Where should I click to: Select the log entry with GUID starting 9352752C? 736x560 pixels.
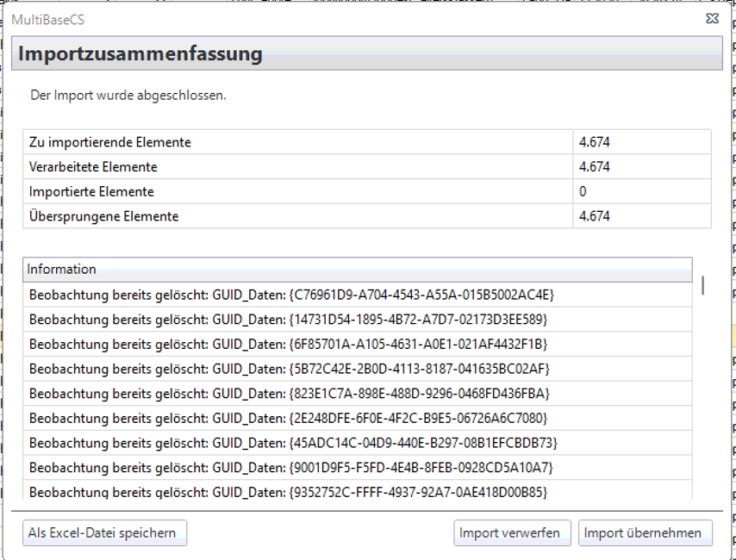pos(288,492)
